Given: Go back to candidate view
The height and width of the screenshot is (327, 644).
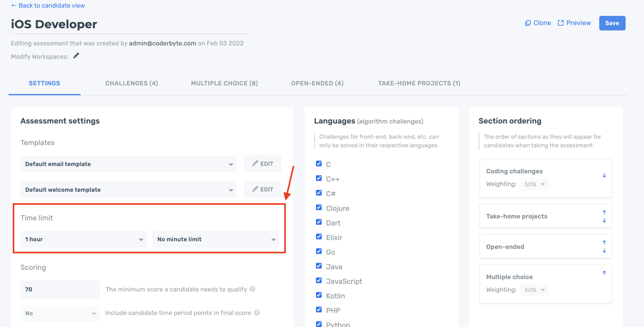Looking at the screenshot, I should [48, 6].
